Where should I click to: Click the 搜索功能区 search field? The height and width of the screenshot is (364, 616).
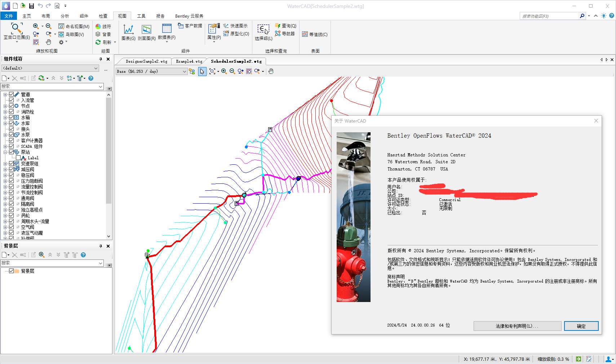click(549, 16)
